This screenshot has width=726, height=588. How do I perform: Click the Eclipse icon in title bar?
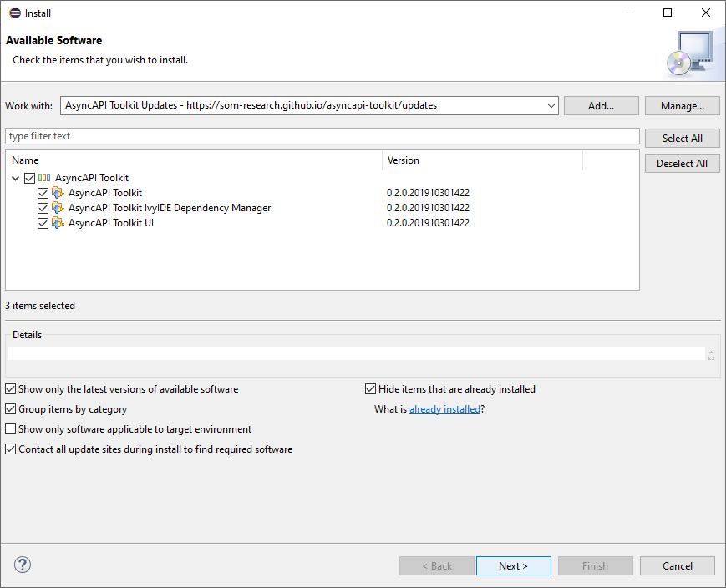(15, 13)
